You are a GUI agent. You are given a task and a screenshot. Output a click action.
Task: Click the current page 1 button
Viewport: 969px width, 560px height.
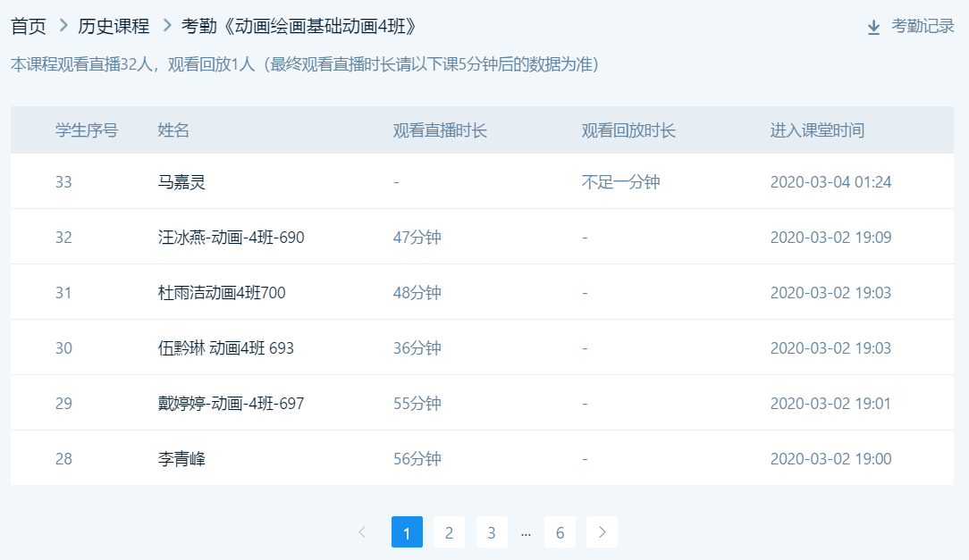click(407, 532)
